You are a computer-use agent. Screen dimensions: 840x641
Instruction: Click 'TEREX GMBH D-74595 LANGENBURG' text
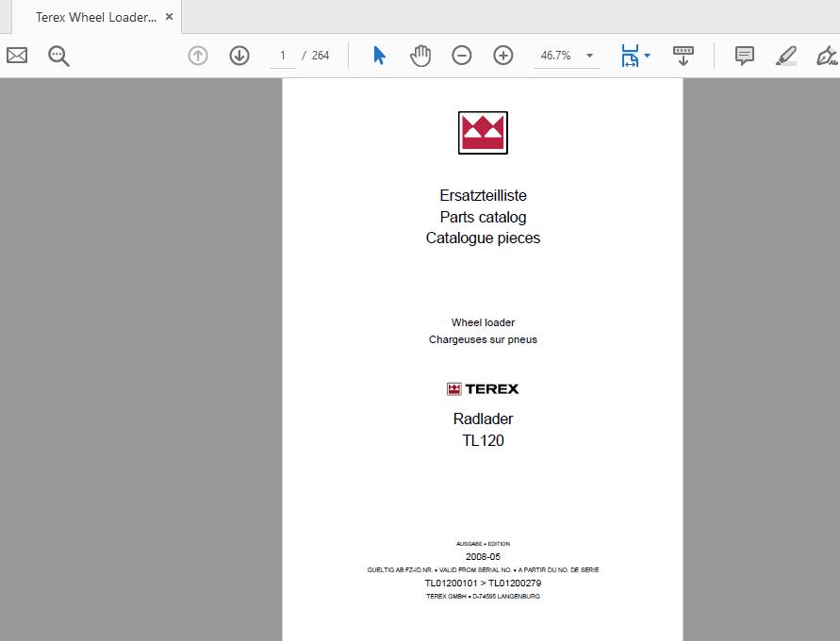[483, 596]
